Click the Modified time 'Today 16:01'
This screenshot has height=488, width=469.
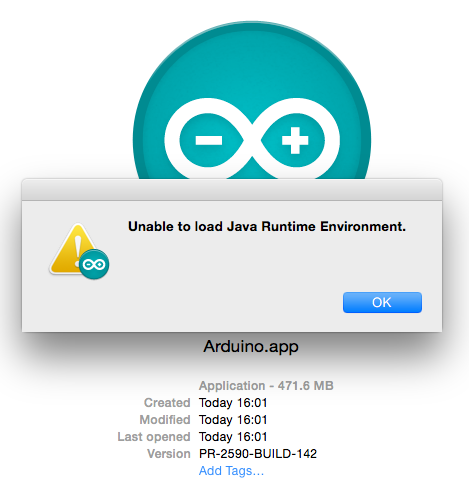click(233, 420)
